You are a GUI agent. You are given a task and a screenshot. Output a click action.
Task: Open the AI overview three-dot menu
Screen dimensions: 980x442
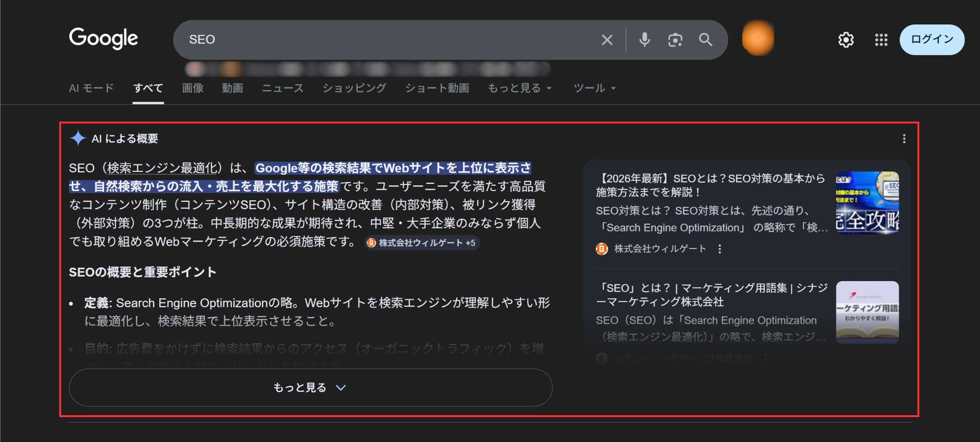[x=904, y=139]
